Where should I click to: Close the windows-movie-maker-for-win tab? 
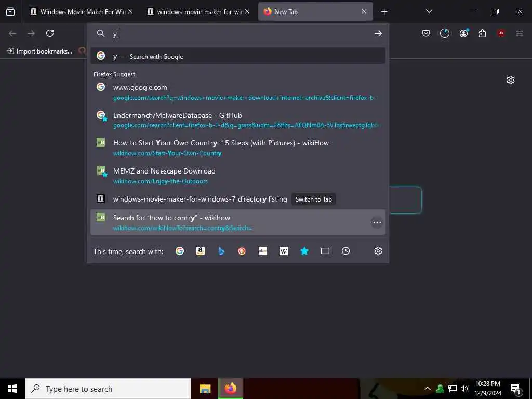tap(247, 11)
